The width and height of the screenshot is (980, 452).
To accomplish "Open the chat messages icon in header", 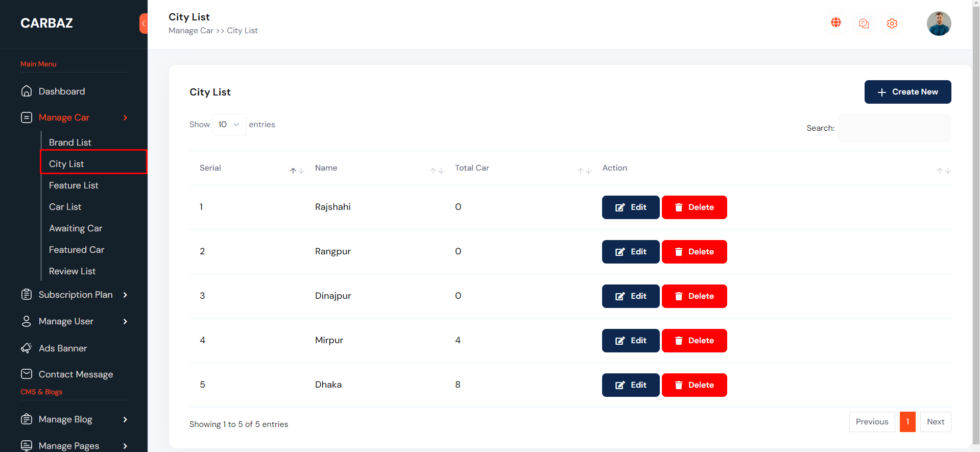I will [x=864, y=23].
